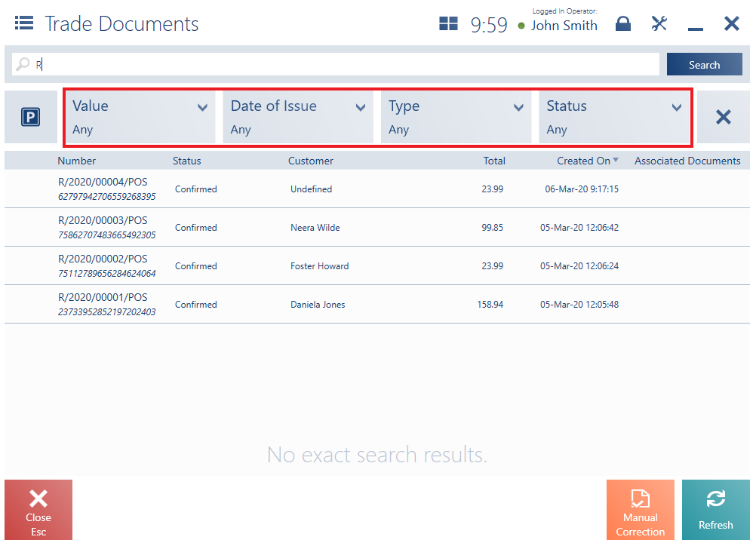Focus the search text field
Screen dimensions: 756x546
click(x=336, y=64)
